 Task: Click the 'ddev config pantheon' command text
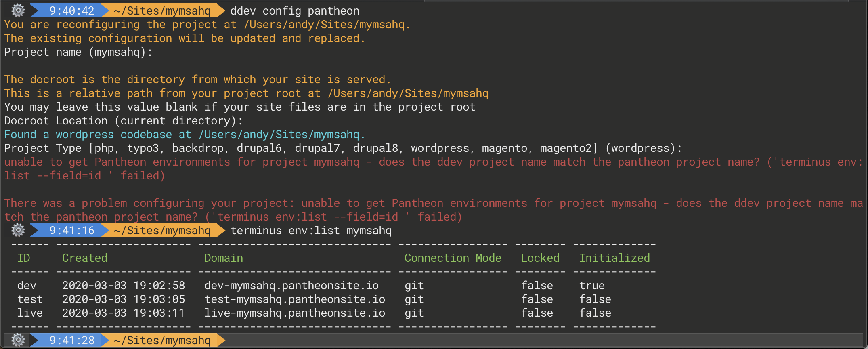click(295, 11)
